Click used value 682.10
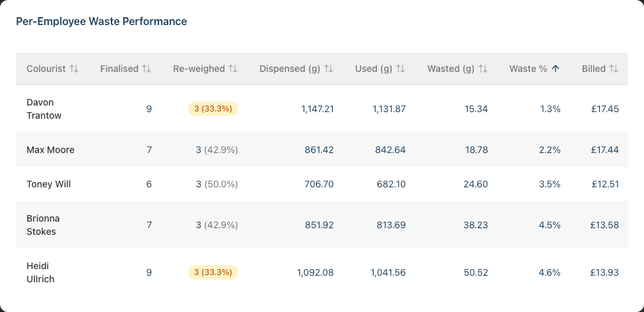 tap(391, 184)
